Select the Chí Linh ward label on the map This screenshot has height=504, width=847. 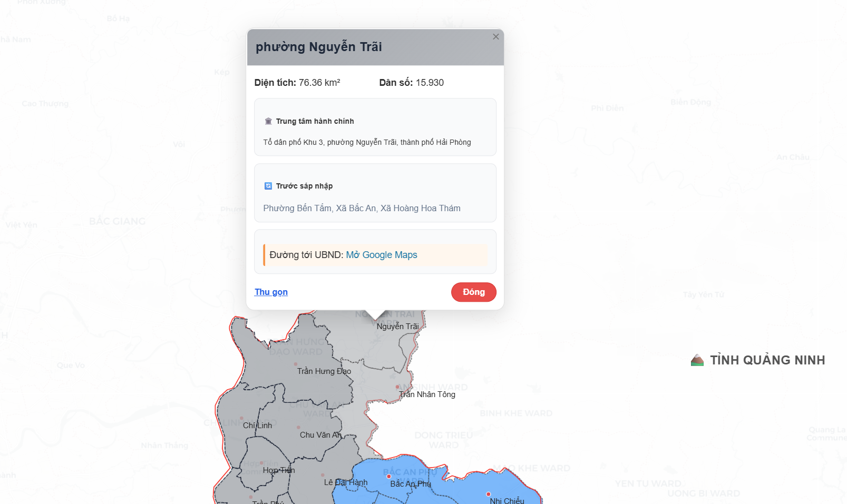(x=257, y=426)
